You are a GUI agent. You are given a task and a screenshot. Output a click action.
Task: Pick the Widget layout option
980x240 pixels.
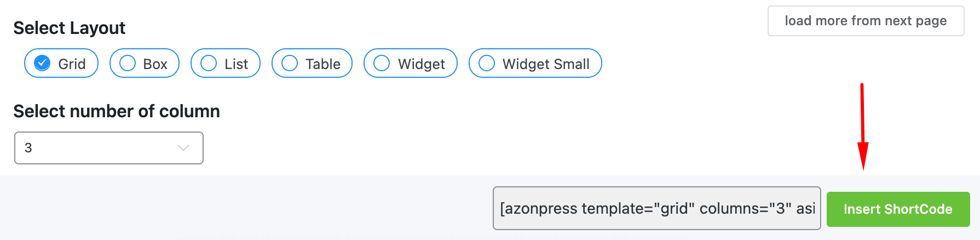tap(411, 63)
